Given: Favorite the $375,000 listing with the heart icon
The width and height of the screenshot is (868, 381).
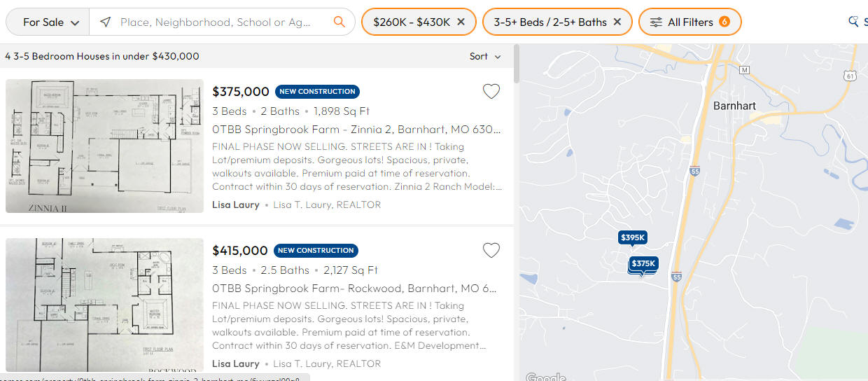Looking at the screenshot, I should pos(491,91).
